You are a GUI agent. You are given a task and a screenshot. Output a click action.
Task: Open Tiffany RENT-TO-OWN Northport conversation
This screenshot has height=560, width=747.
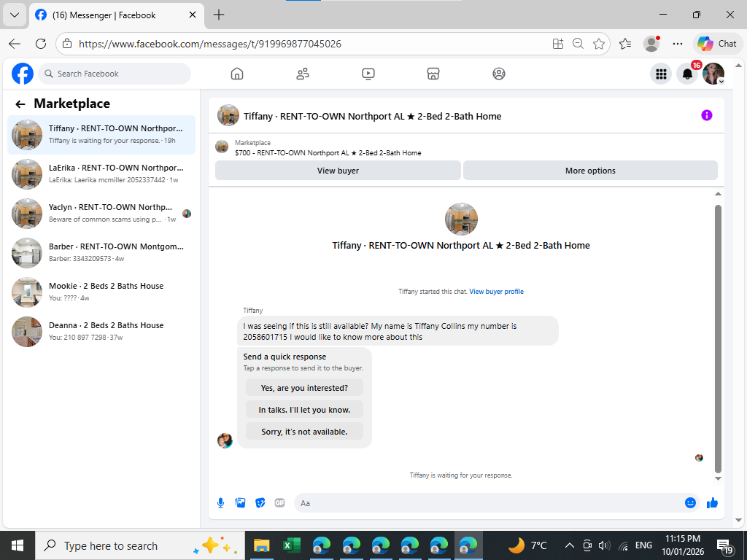click(x=101, y=135)
